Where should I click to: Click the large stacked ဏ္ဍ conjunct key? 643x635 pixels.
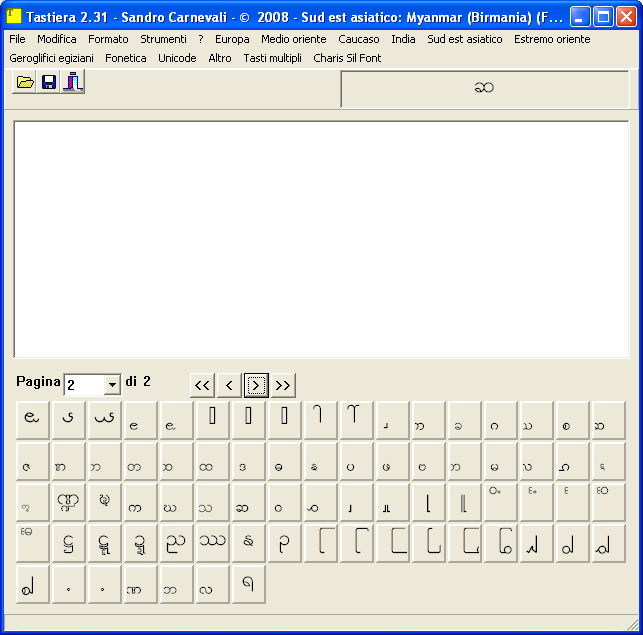[68, 502]
